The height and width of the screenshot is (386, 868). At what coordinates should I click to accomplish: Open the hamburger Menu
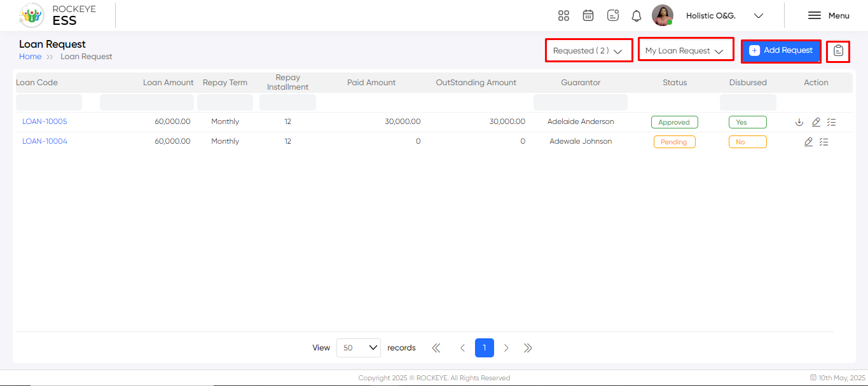click(x=829, y=16)
